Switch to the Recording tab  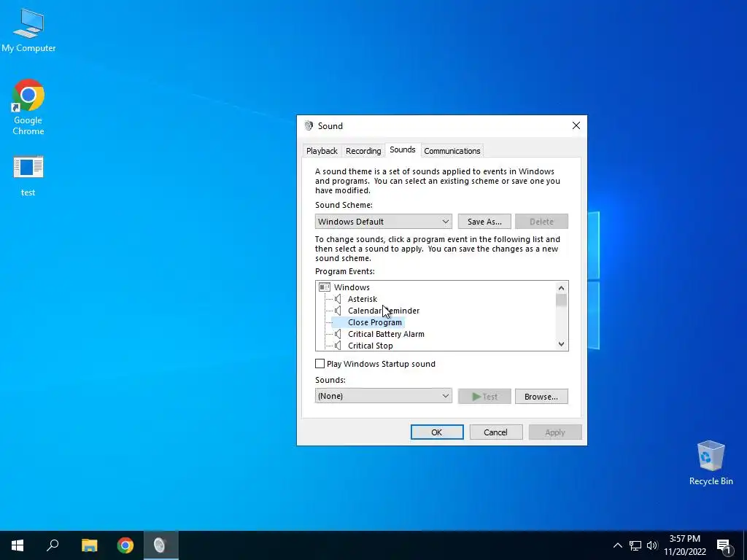coord(363,151)
